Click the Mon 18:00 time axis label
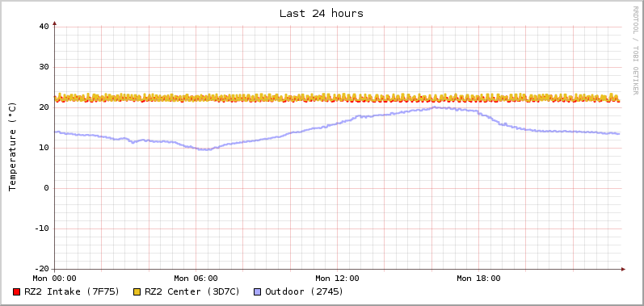Image resolution: width=644 pixels, height=306 pixels. point(479,279)
